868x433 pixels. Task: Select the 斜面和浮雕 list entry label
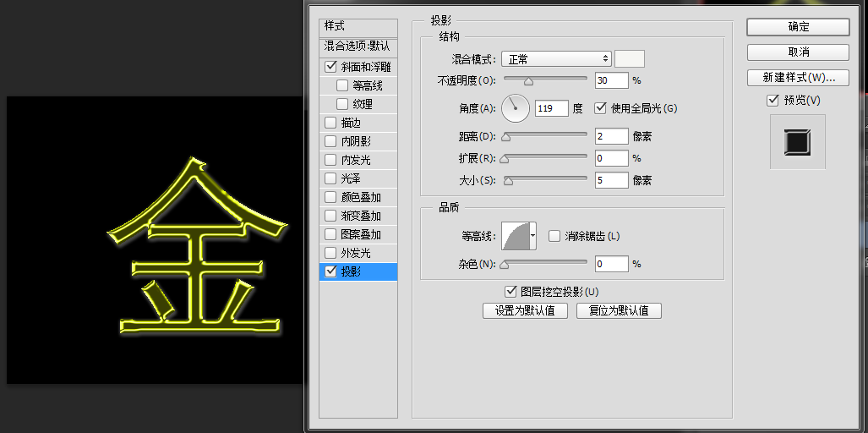(x=366, y=67)
